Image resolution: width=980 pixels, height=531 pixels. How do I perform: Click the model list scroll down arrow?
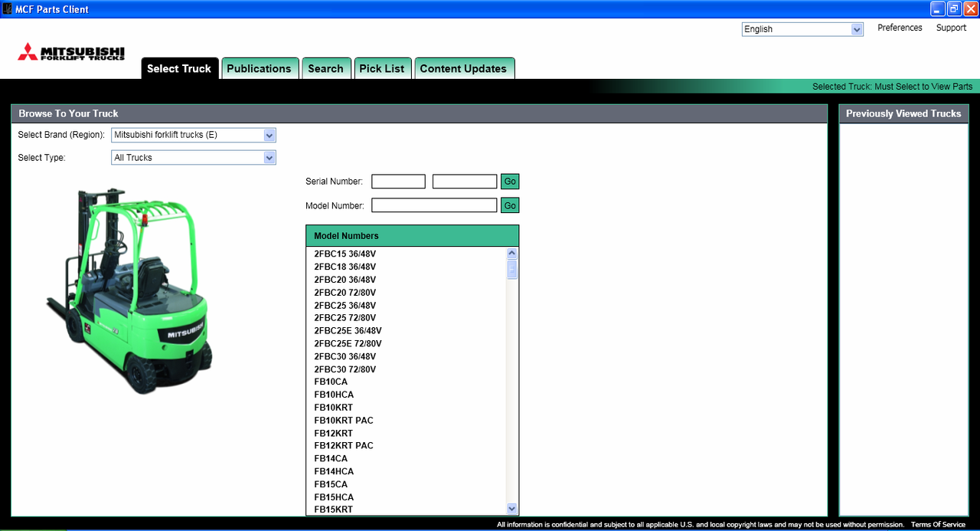[512, 509]
